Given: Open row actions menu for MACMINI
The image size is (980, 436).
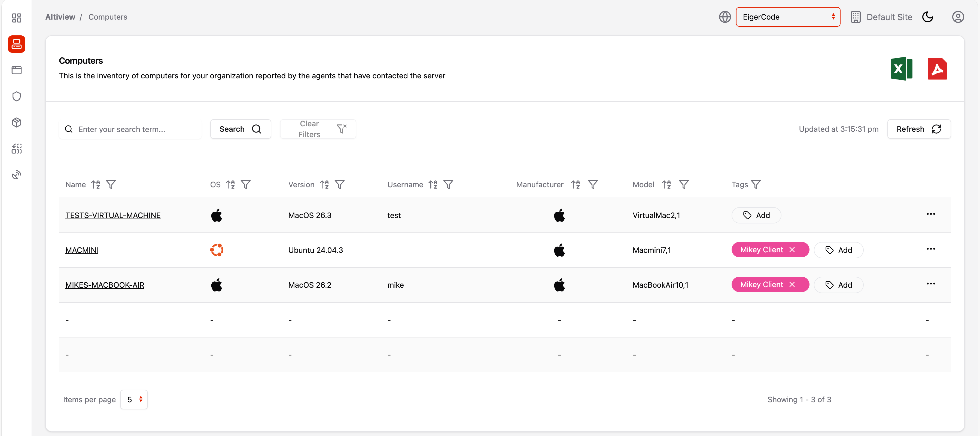Looking at the screenshot, I should tap(930, 249).
